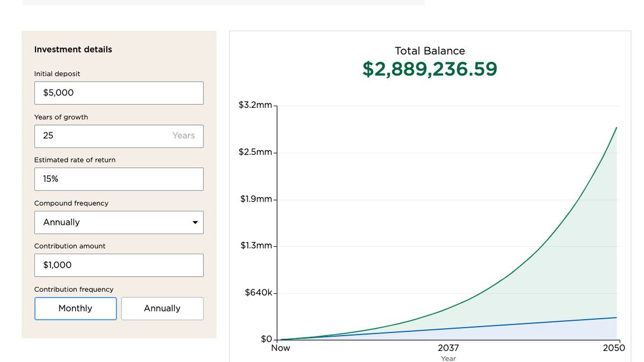Screen dimensions: 644x362
Task: Click the $1.3mm y-axis label
Action: pyautogui.click(x=255, y=246)
